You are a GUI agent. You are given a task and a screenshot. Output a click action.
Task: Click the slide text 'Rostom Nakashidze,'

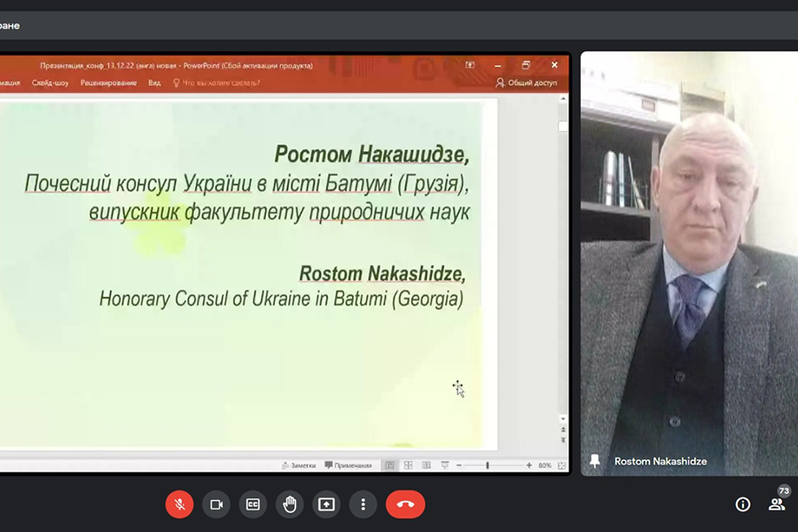(x=382, y=273)
